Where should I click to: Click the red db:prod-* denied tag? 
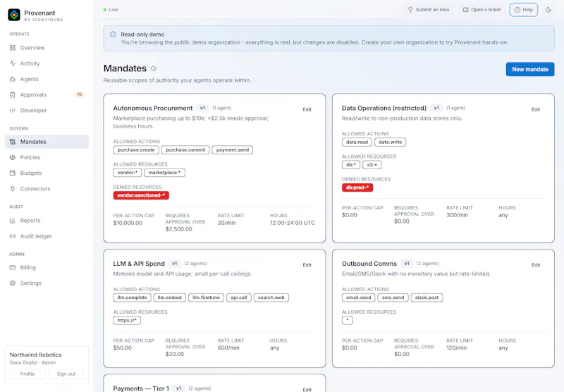pos(357,188)
